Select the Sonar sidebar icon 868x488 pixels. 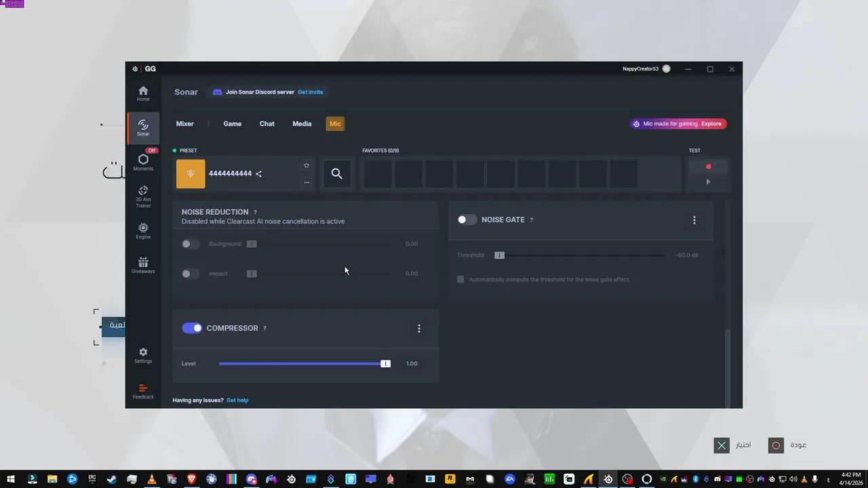tap(143, 127)
